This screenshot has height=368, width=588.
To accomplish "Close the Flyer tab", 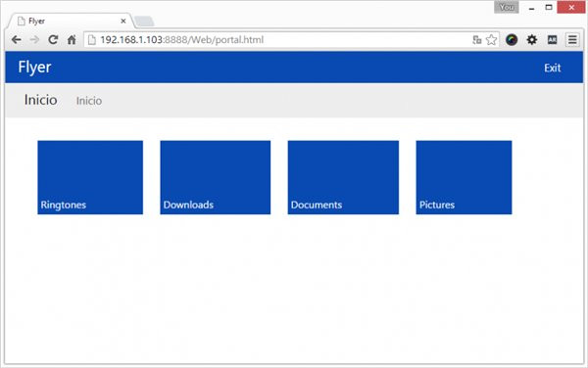I will [123, 21].
